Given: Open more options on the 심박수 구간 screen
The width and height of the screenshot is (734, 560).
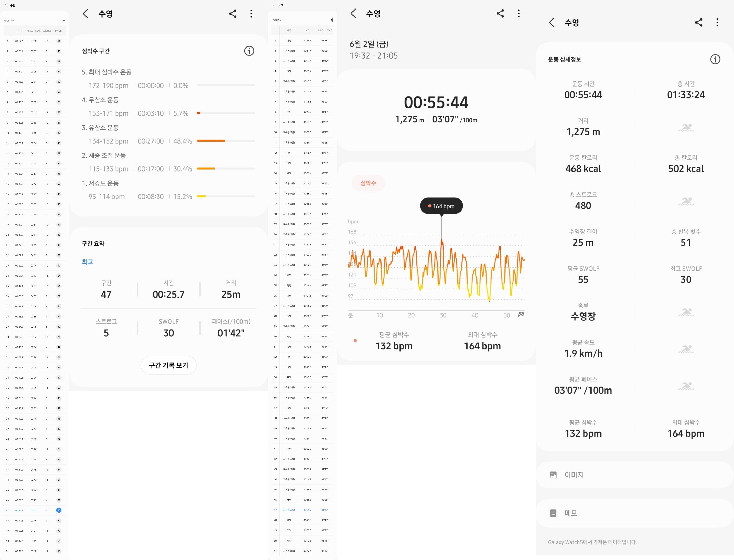Looking at the screenshot, I should click(x=251, y=14).
